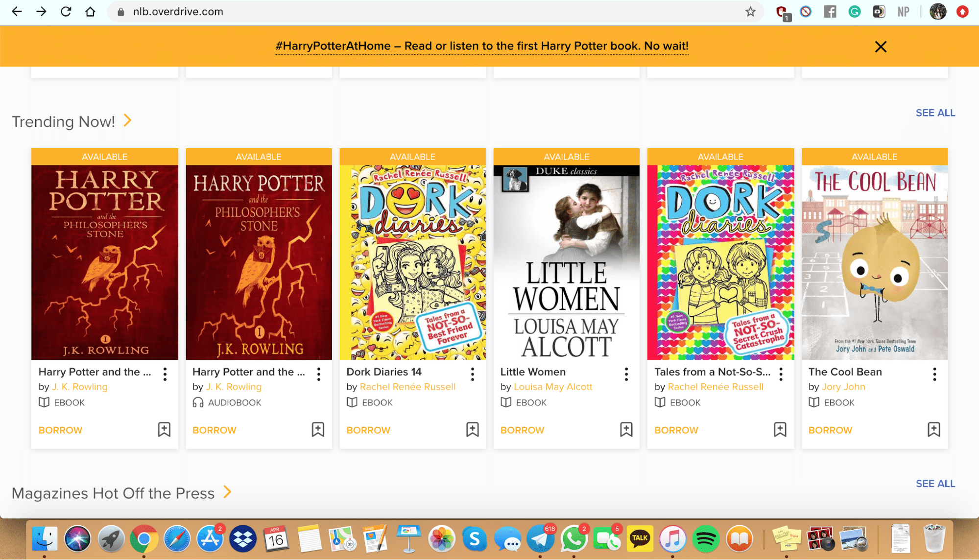Reload the page in browser
The image size is (979, 560).
tap(66, 12)
